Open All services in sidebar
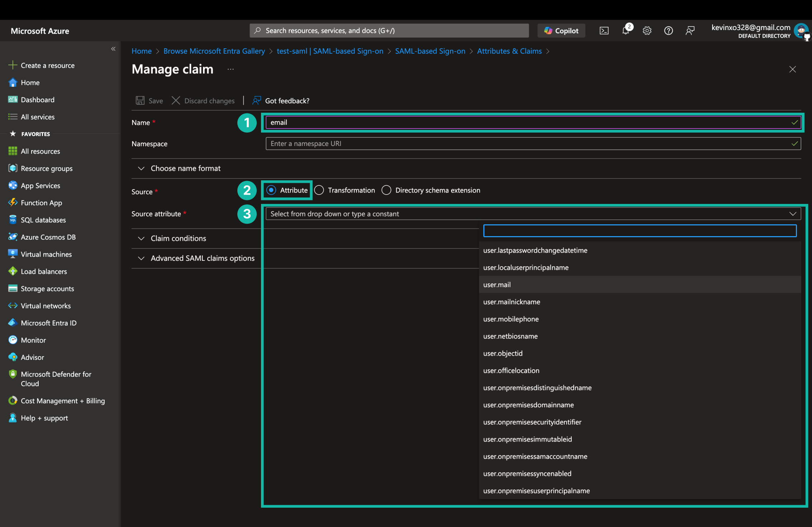This screenshot has height=527, width=812. (38, 117)
